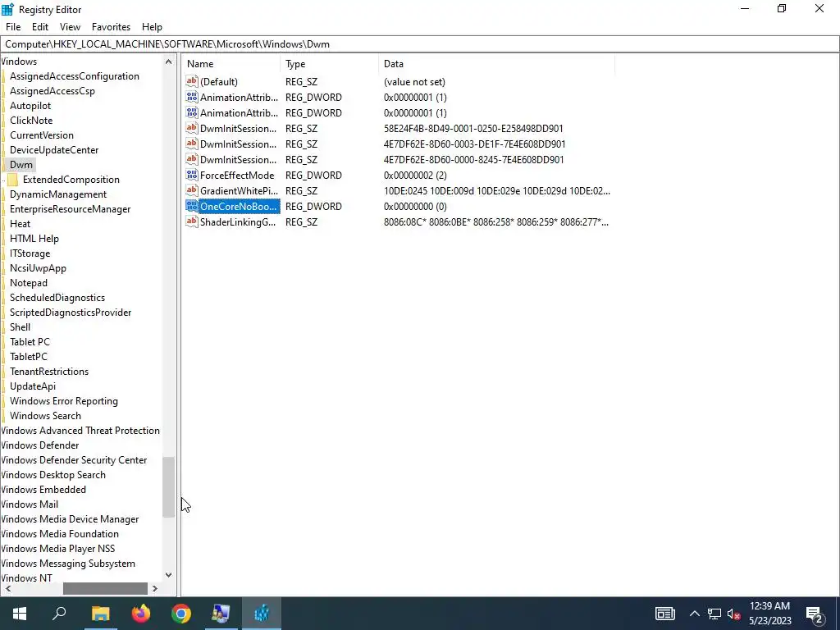
Task: Click the vertical scrollbar thumb in tree pane
Action: coord(169,487)
